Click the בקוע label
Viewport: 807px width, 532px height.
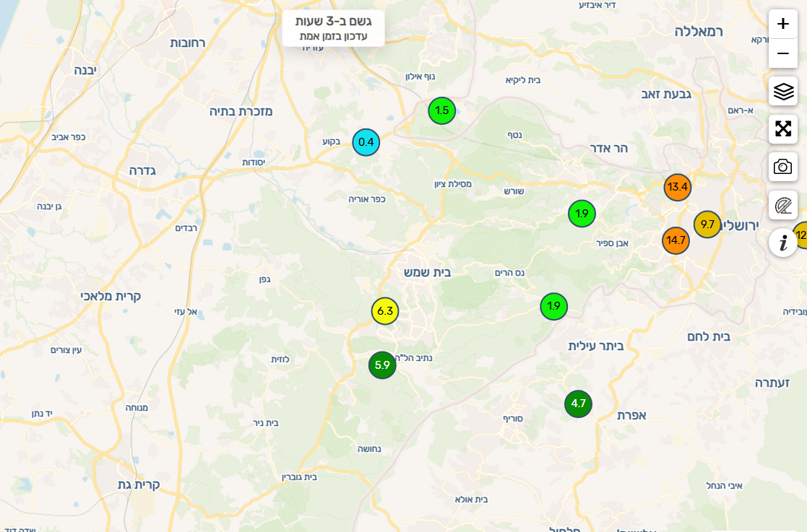331,141
